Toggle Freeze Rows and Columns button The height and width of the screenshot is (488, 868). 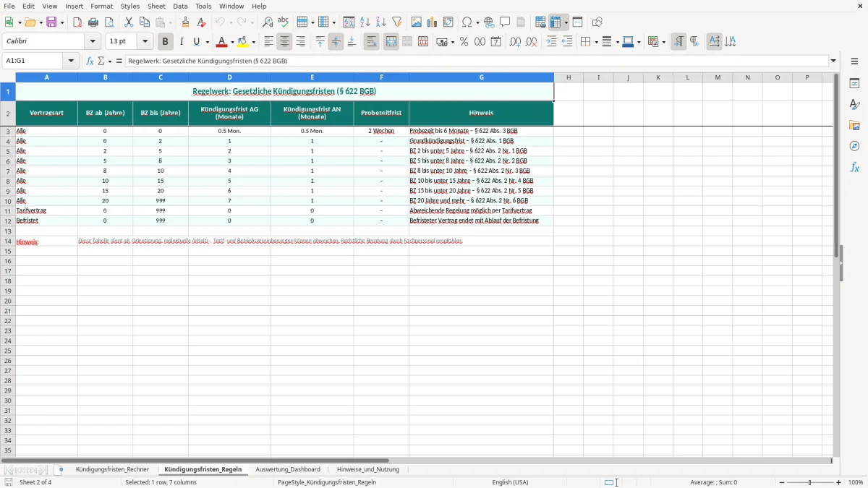pos(556,22)
